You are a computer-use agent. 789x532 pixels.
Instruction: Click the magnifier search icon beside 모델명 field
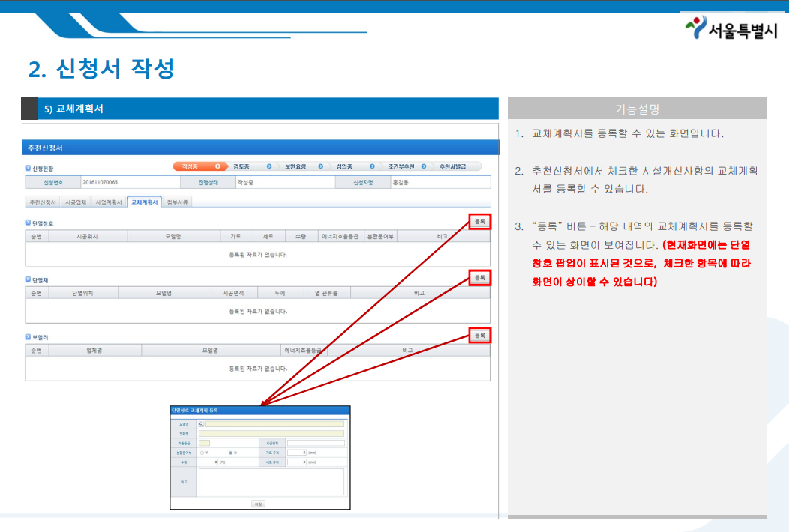tap(202, 424)
